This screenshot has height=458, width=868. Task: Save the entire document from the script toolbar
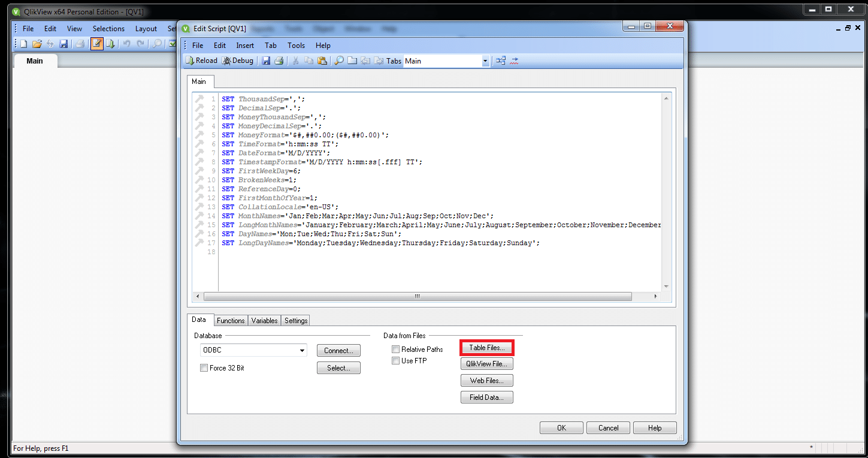(267, 61)
